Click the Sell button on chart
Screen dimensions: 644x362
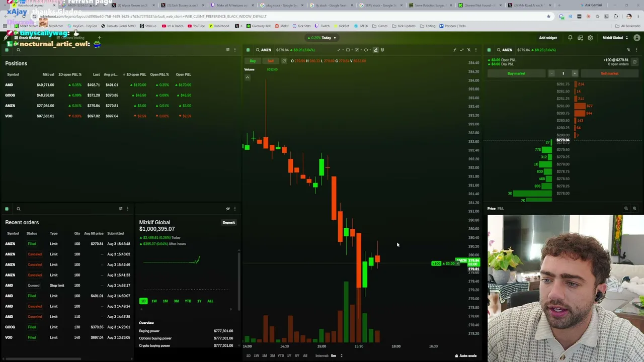click(x=270, y=61)
